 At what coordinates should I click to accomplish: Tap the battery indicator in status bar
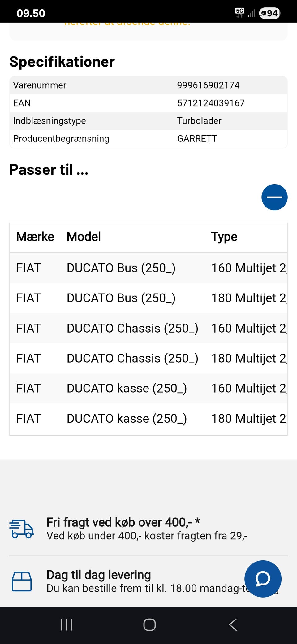point(269,13)
